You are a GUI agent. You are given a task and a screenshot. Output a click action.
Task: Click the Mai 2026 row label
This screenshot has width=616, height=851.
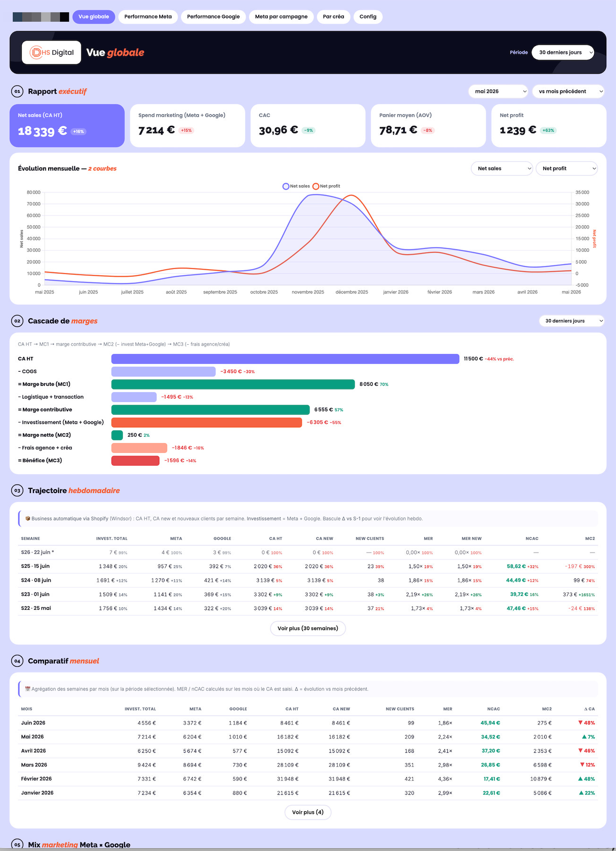click(x=32, y=737)
